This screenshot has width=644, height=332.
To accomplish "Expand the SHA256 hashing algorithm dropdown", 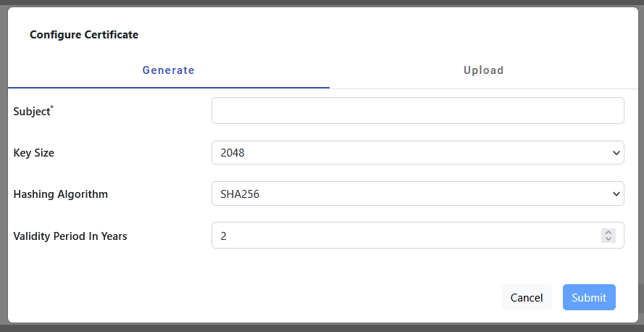I will pyautogui.click(x=417, y=194).
